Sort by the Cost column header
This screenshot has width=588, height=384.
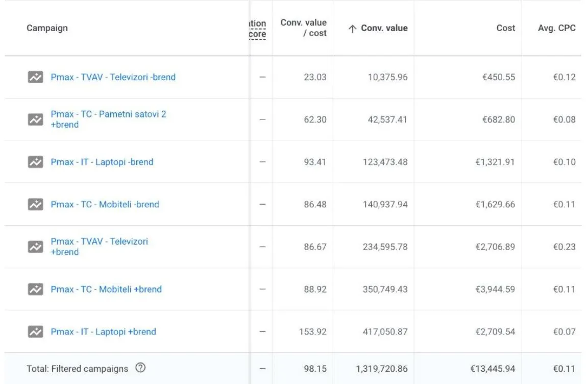505,28
